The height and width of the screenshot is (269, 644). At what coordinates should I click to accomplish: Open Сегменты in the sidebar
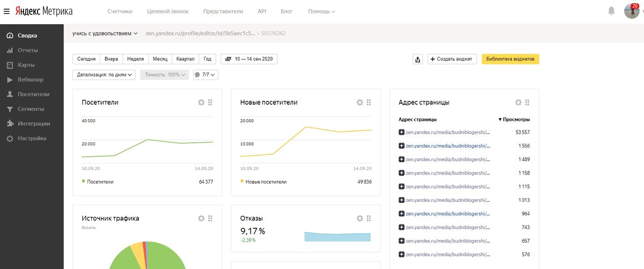coord(32,109)
